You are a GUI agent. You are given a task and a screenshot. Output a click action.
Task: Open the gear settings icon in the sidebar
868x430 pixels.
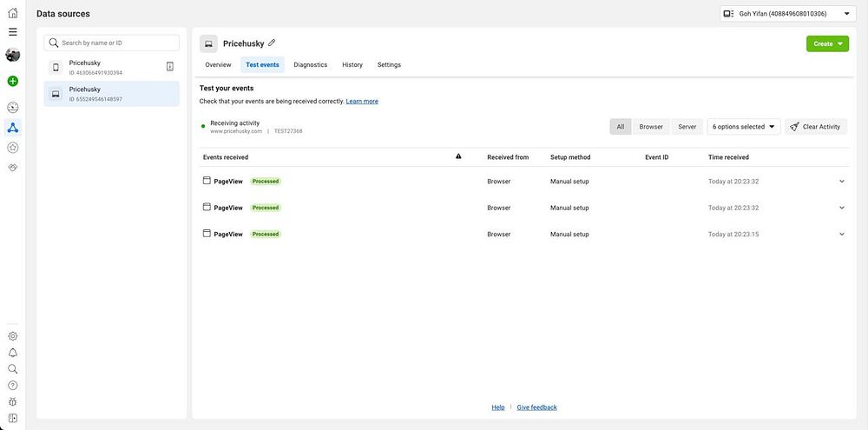click(x=12, y=336)
